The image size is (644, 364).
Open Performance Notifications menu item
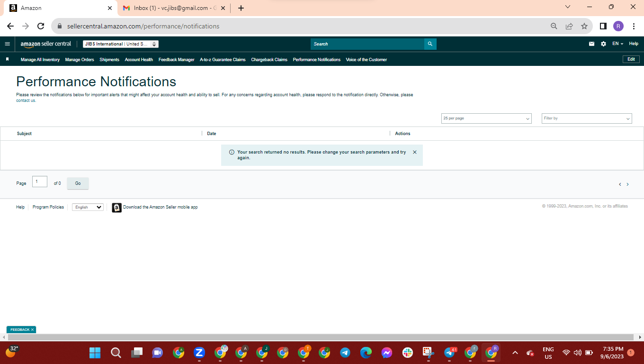tap(317, 60)
